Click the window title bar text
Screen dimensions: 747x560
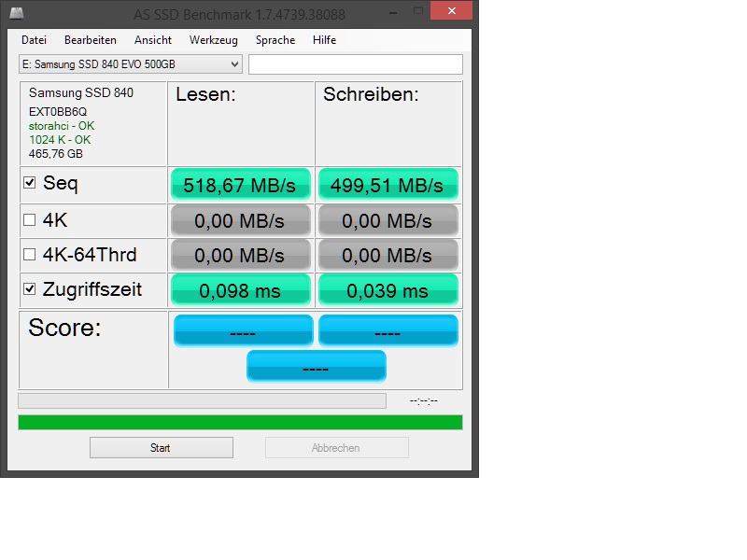(239, 15)
